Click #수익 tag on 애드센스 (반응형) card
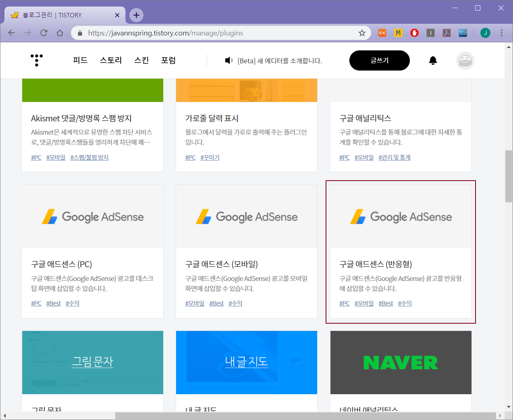The height and width of the screenshot is (420, 513). (405, 304)
